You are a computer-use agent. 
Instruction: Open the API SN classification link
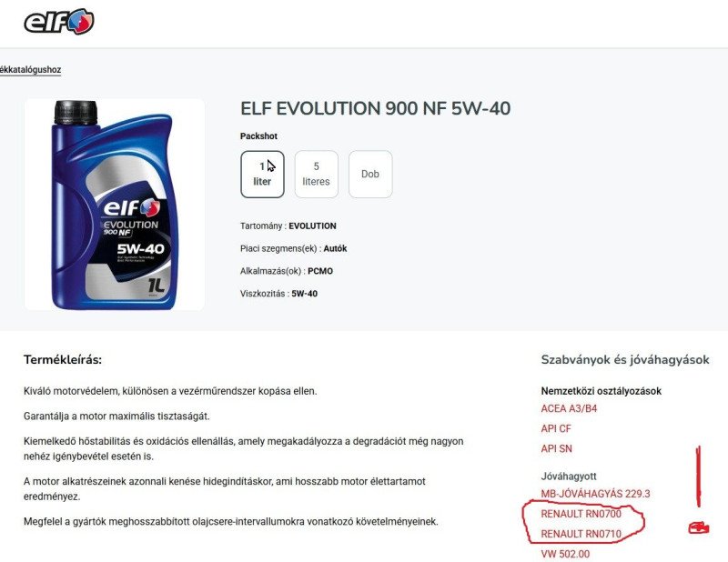click(x=556, y=448)
